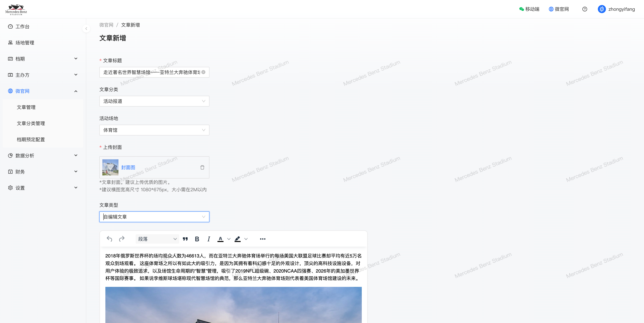The image size is (644, 323).
Task: Open the 活动场地 dropdown showing 体育馆
Action: tap(154, 130)
